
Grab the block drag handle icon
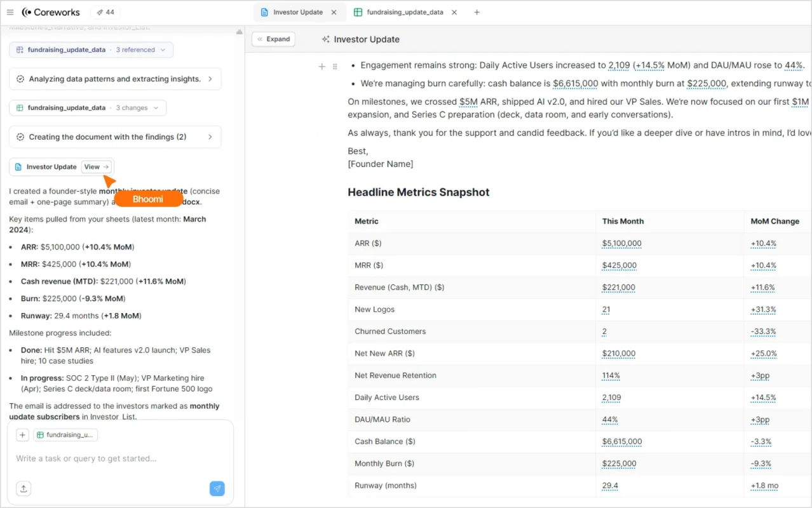point(335,66)
